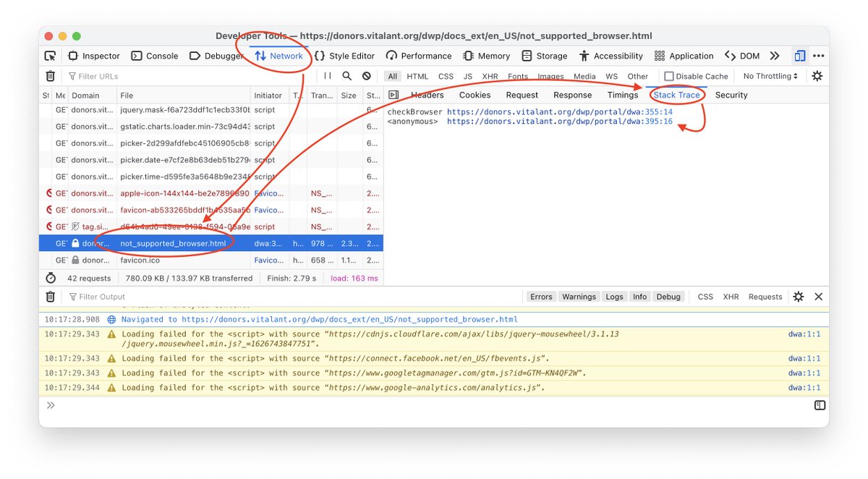Select the Network panel tab
The width and height of the screenshot is (868, 479).
tap(279, 56)
